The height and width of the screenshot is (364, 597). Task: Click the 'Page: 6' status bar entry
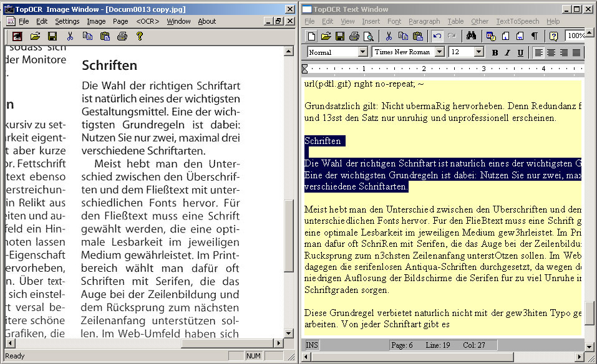402,345
